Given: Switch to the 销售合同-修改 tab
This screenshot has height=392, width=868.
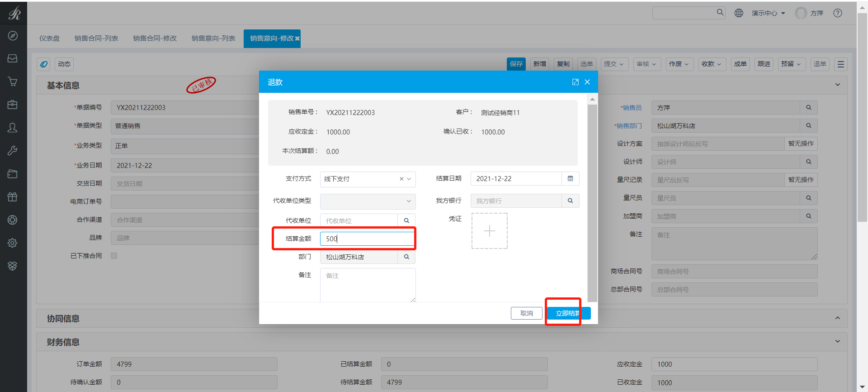Looking at the screenshot, I should coord(155,38).
